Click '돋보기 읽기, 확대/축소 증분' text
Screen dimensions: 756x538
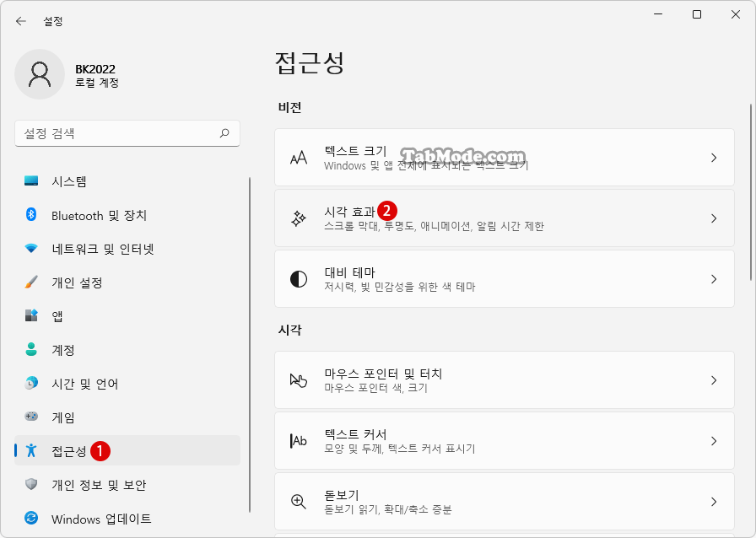(388, 509)
